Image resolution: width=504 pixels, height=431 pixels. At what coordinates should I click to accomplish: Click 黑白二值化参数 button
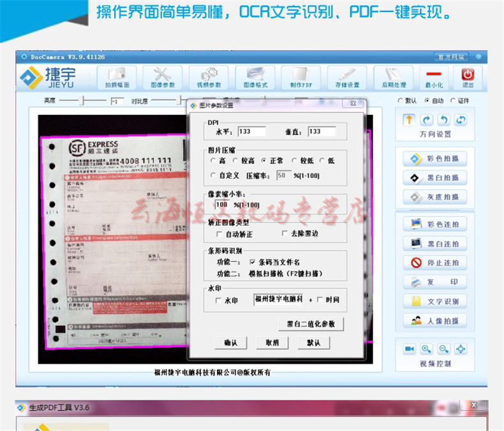pyautogui.click(x=311, y=324)
